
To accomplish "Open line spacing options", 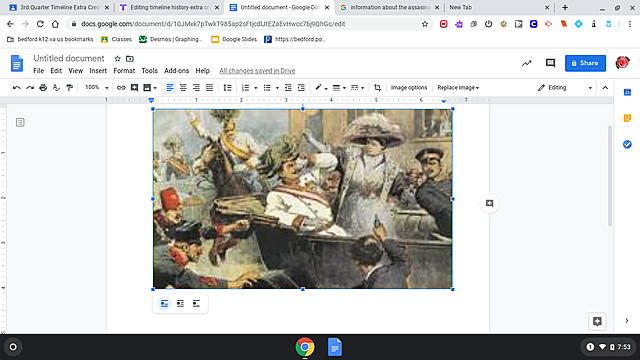I will pos(227,88).
